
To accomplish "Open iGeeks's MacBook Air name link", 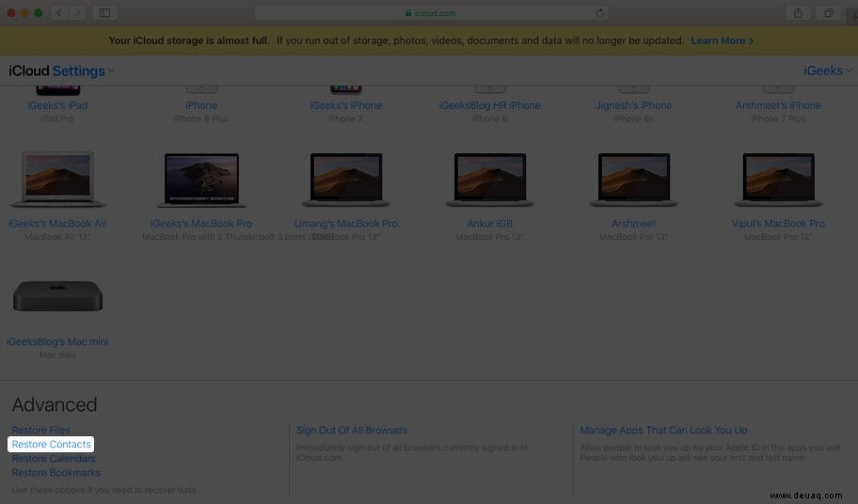I will tap(57, 223).
